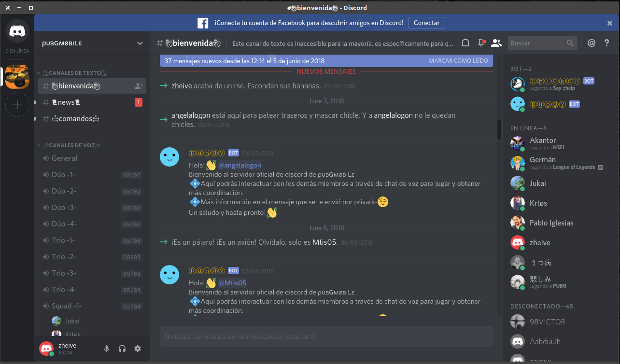Open Pubgy bot avatar in member list
The height and width of the screenshot is (364, 620).
(x=518, y=104)
